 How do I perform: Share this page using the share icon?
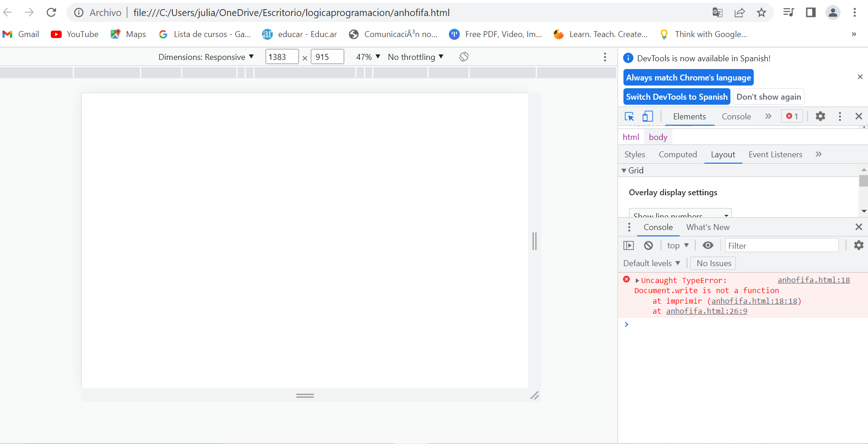click(x=740, y=12)
